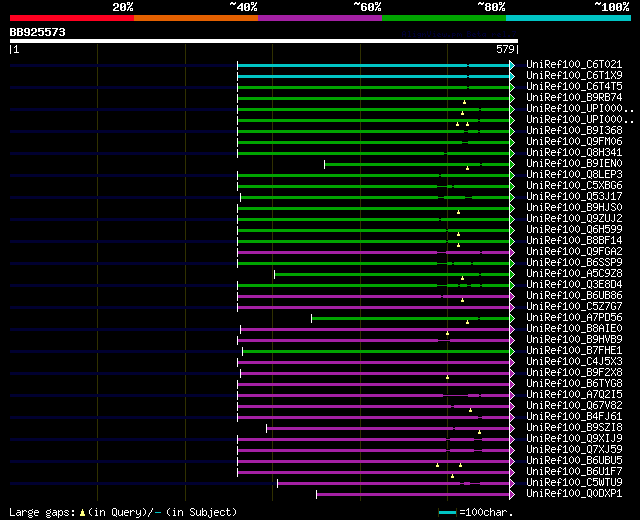The height and width of the screenshot is (520, 640).
Task: Select the UniRef100_A5C9Z8 label
Action: pyautogui.click(x=574, y=274)
